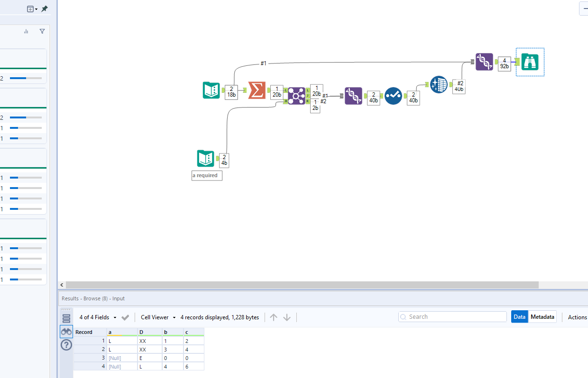
Task: Click the filter funnel in the left panel
Action: tap(42, 31)
